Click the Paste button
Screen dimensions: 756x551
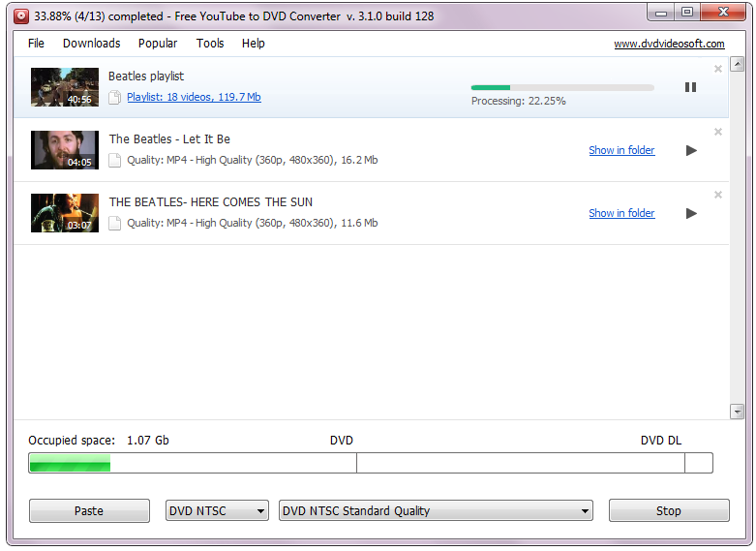[x=89, y=511]
